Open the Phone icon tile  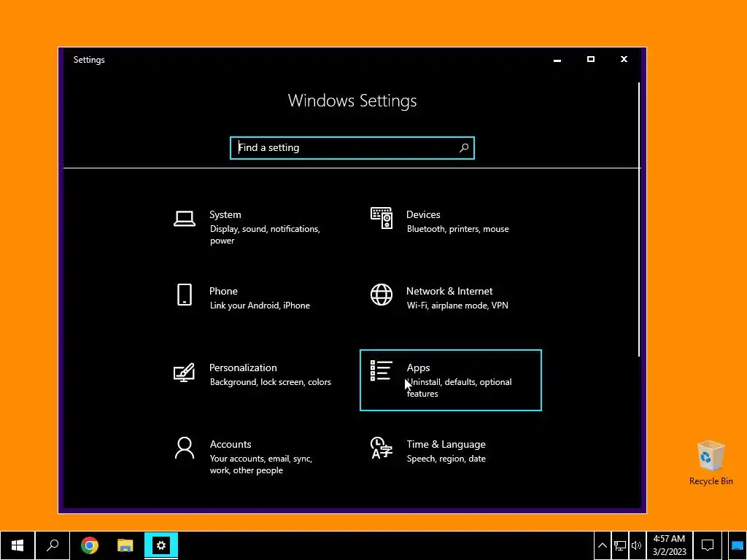click(x=185, y=295)
